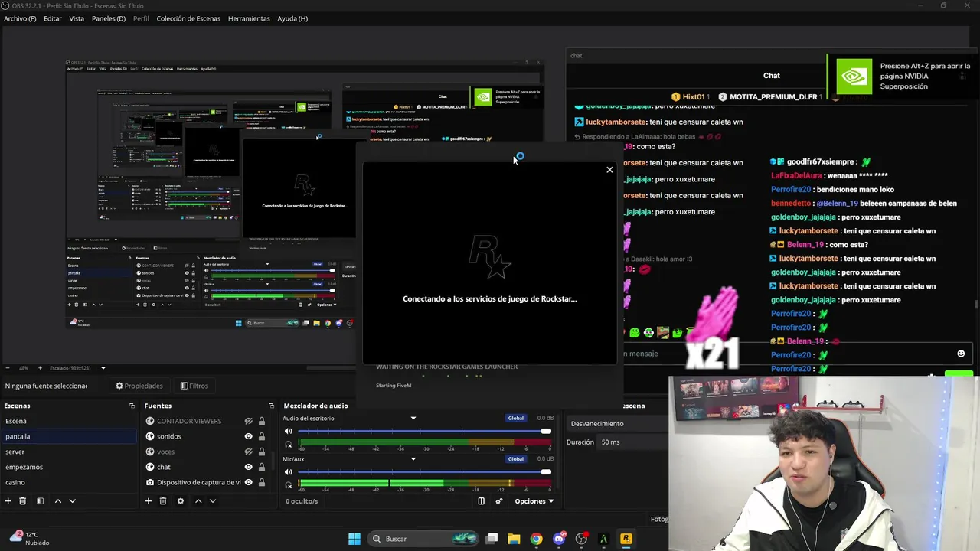The height and width of the screenshot is (551, 980).
Task: Adjust the Mic/Aux volume slider
Action: (x=424, y=471)
